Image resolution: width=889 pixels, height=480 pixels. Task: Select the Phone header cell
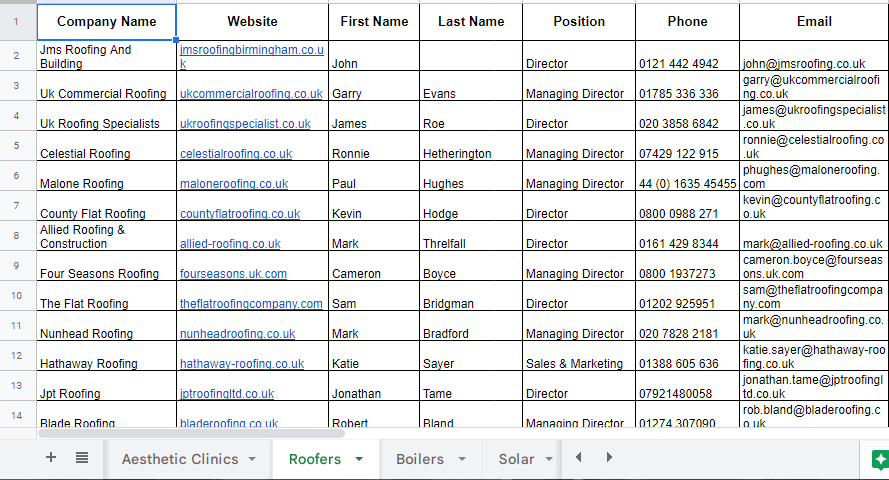coord(687,22)
